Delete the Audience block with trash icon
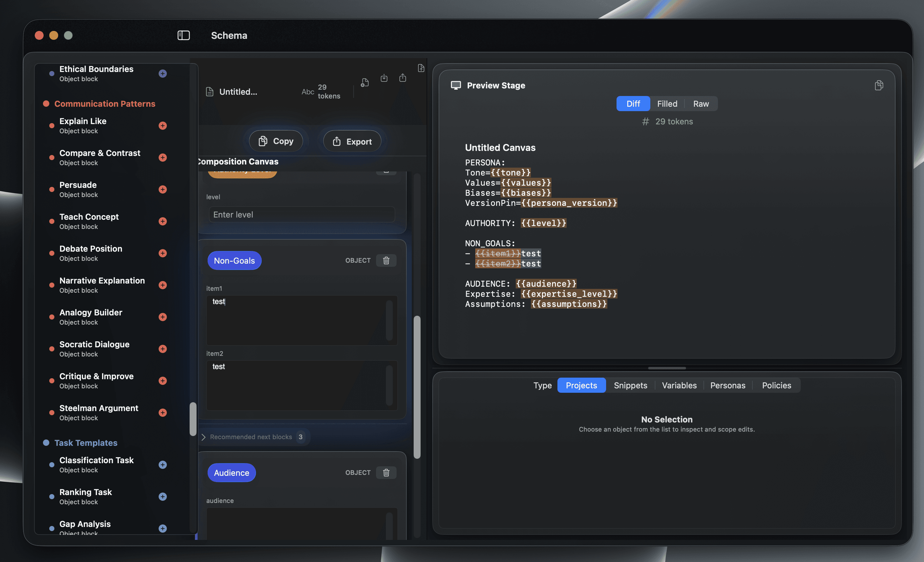 [386, 472]
